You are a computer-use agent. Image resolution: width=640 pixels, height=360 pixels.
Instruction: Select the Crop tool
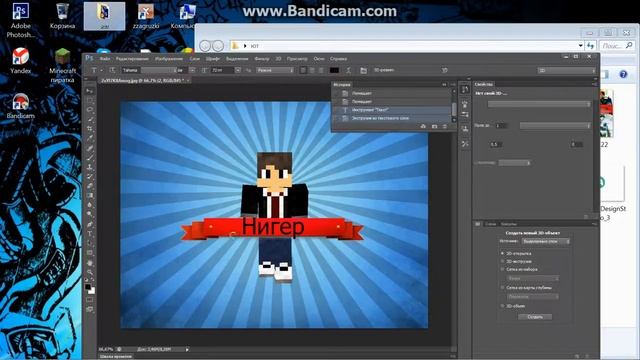click(89, 129)
